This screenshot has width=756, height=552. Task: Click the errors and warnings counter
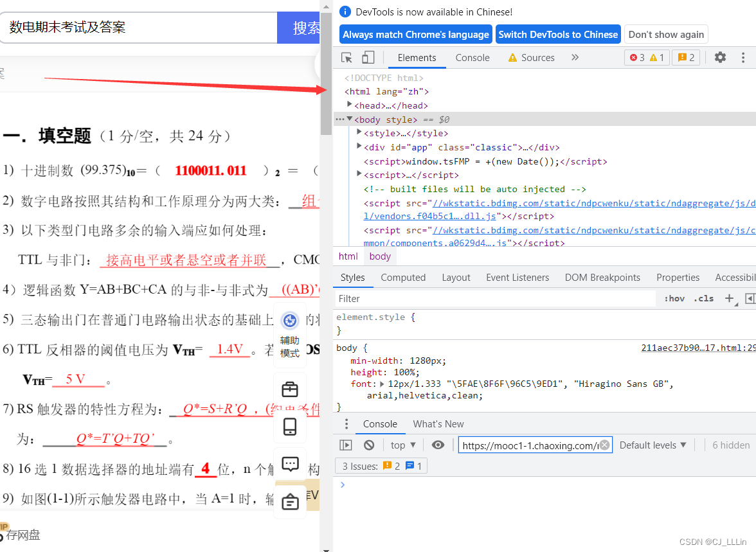[647, 58]
